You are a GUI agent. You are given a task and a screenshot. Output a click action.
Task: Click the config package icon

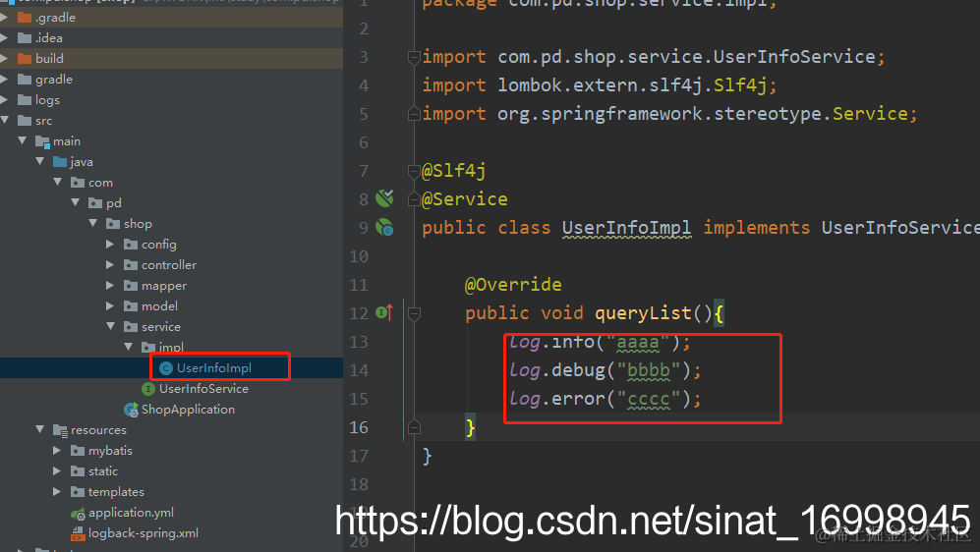[131, 245]
